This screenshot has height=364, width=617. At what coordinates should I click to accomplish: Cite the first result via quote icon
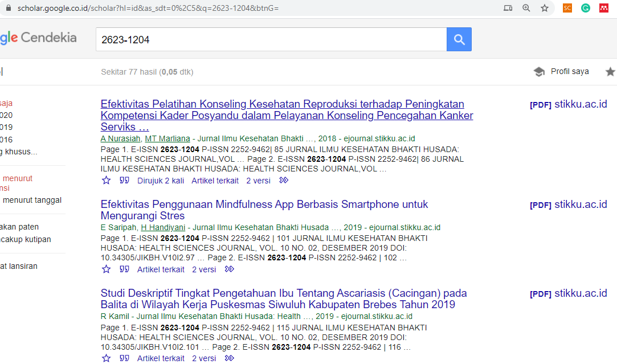tap(124, 181)
